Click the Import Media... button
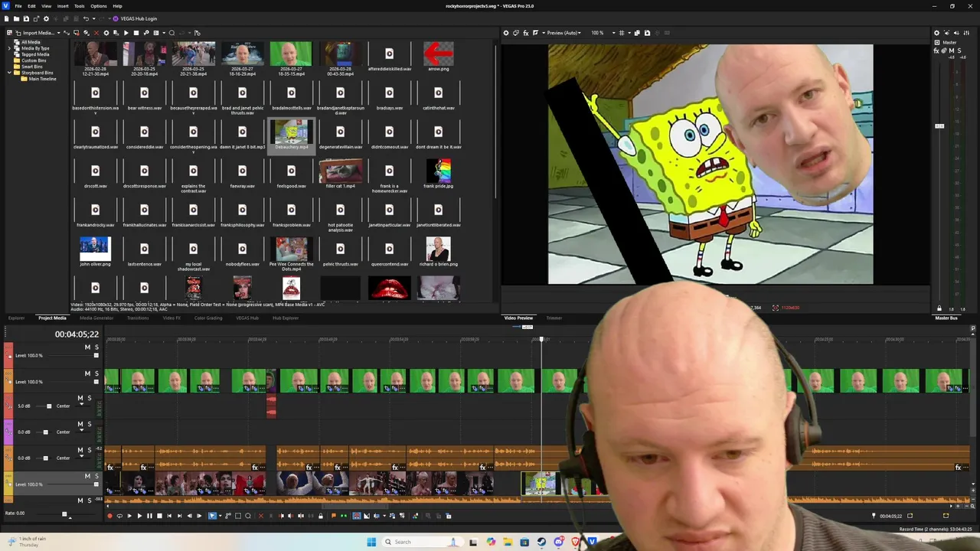This screenshot has width=980, height=551. pyautogui.click(x=35, y=33)
